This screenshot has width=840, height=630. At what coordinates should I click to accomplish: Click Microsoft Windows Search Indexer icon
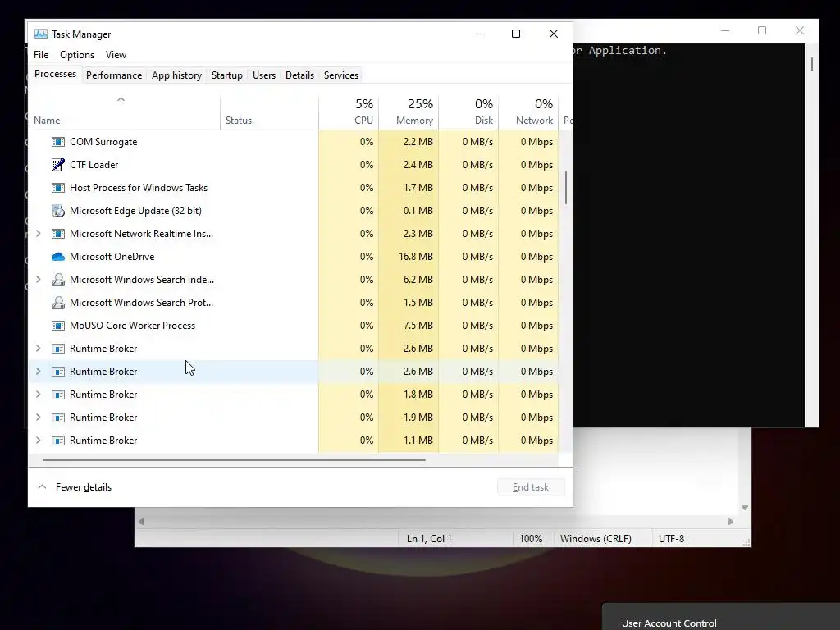(58, 280)
